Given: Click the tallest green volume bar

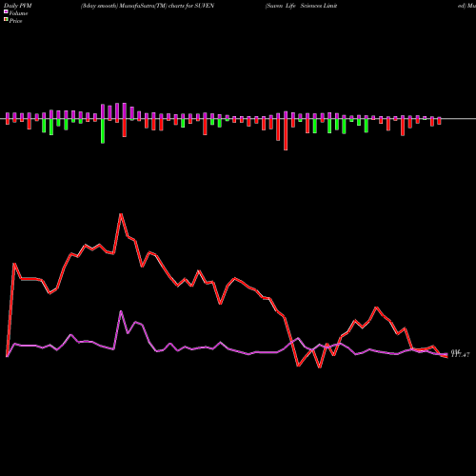Looking at the screenshot, I should pos(103,131).
